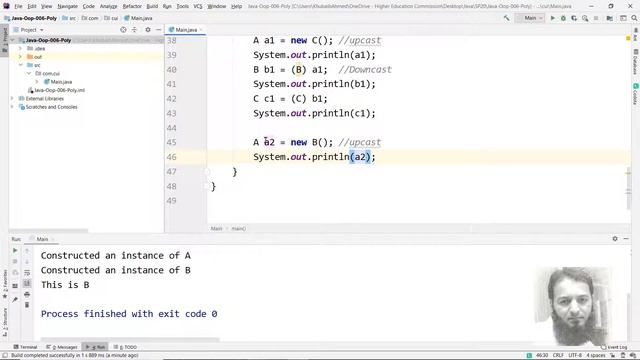The width and height of the screenshot is (640, 360).
Task: Open the Build menu
Action: coord(152,6)
